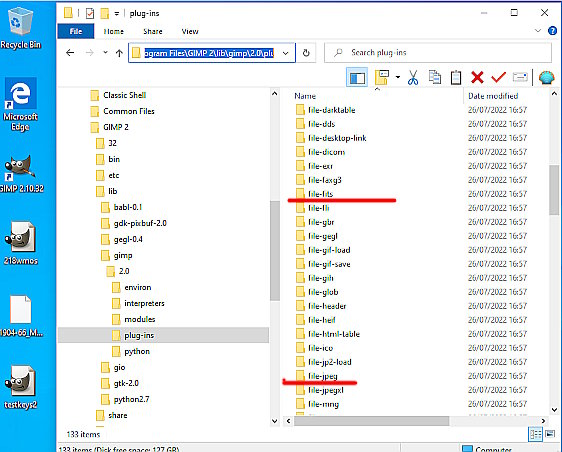Open Classic Shell settings shell icon
The image size is (562, 452).
[x=547, y=77]
